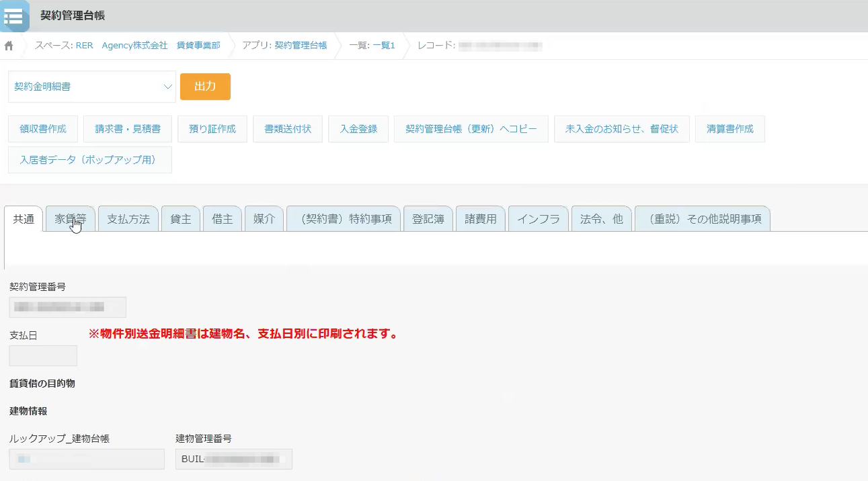Go to the home icon in breadcrumb
868x481 pixels.
click(9, 46)
